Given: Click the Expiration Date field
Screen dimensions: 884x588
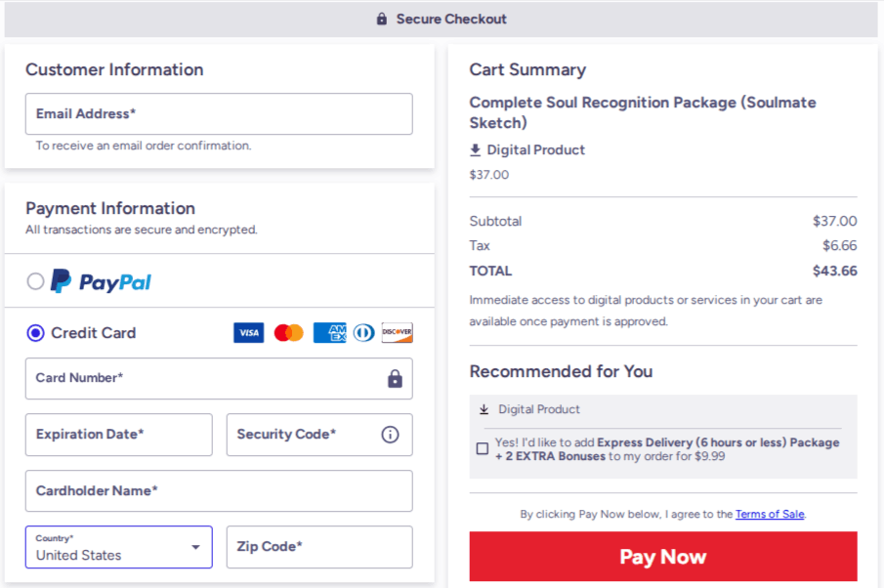Looking at the screenshot, I should point(118,435).
